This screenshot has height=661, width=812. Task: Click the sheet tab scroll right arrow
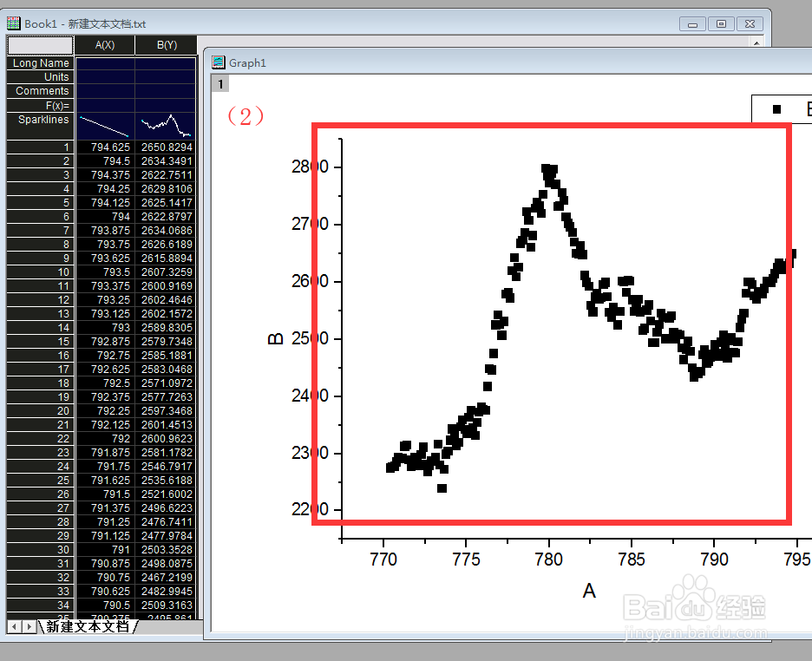[29, 627]
